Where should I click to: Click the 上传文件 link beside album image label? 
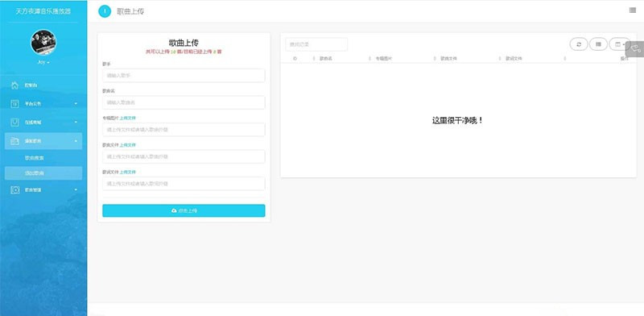tap(128, 118)
